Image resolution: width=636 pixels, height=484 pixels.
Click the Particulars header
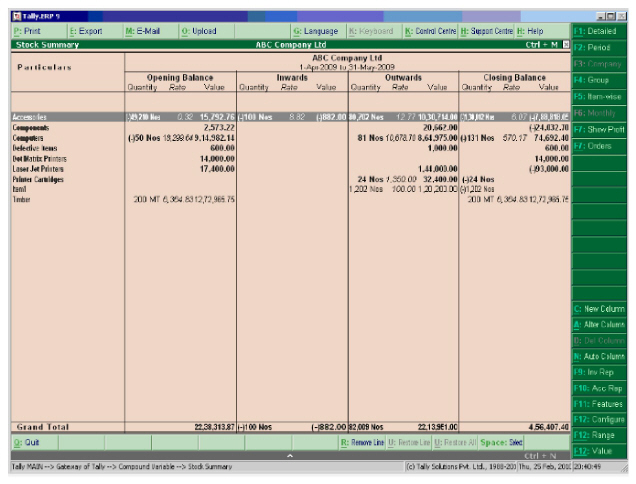(x=44, y=67)
